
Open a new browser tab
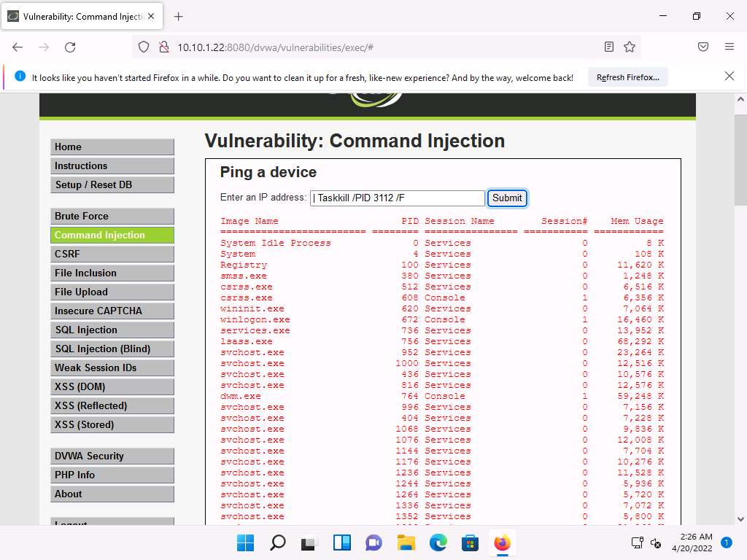tap(179, 16)
